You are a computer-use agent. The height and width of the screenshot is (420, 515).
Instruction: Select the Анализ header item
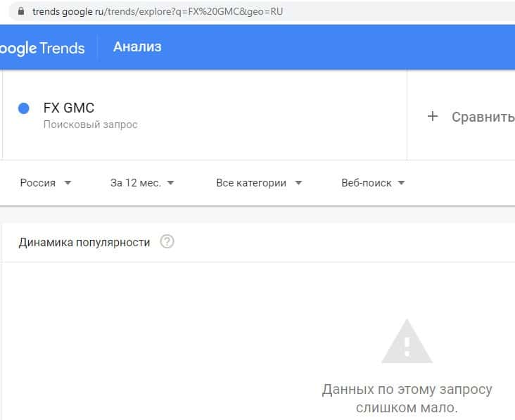(137, 47)
